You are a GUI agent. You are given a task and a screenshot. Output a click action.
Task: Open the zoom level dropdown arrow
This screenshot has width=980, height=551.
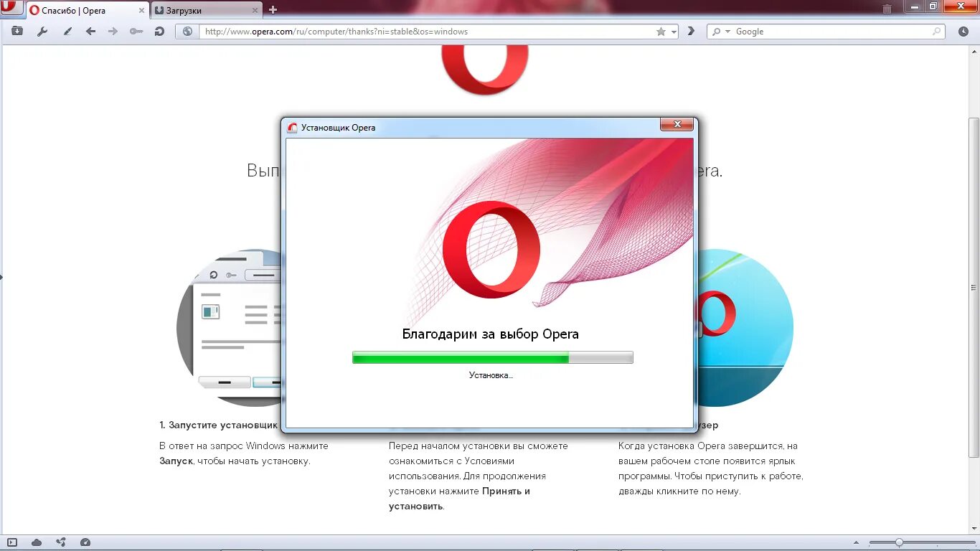tap(857, 543)
